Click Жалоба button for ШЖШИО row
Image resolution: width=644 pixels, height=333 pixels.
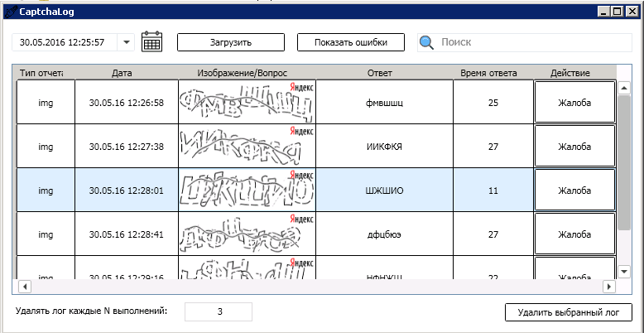[574, 191]
